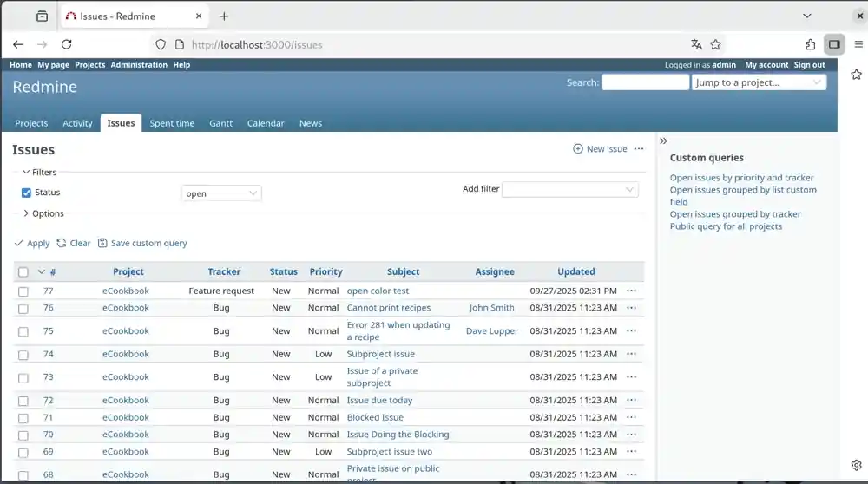This screenshot has width=868, height=484.
Task: Check the box for issue 71
Action: click(x=23, y=418)
